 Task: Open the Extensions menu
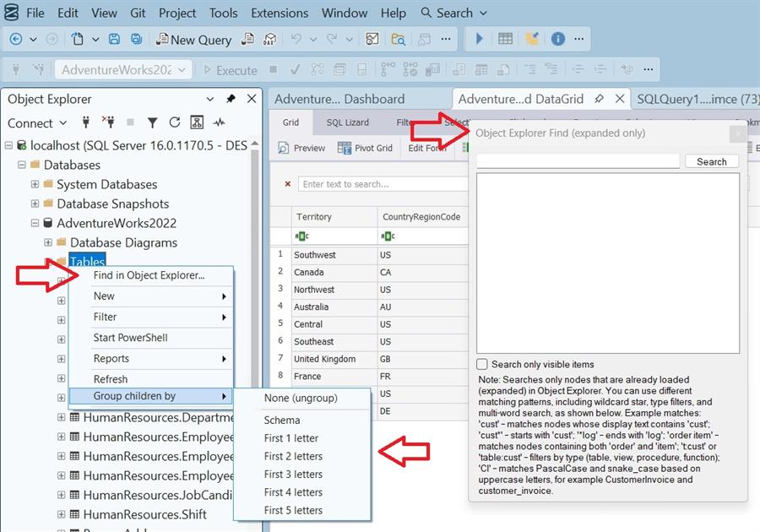(280, 13)
